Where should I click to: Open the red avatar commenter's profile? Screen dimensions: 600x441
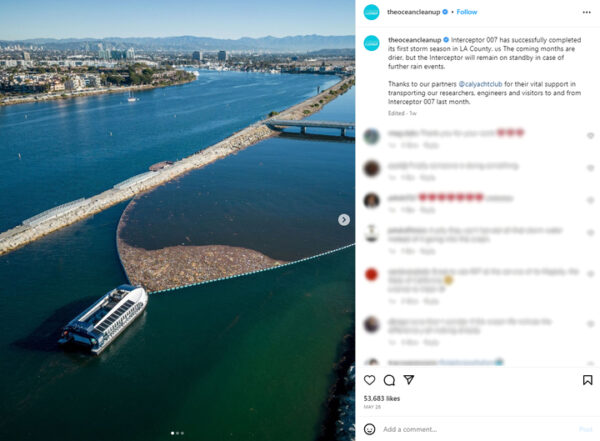pyautogui.click(x=372, y=274)
